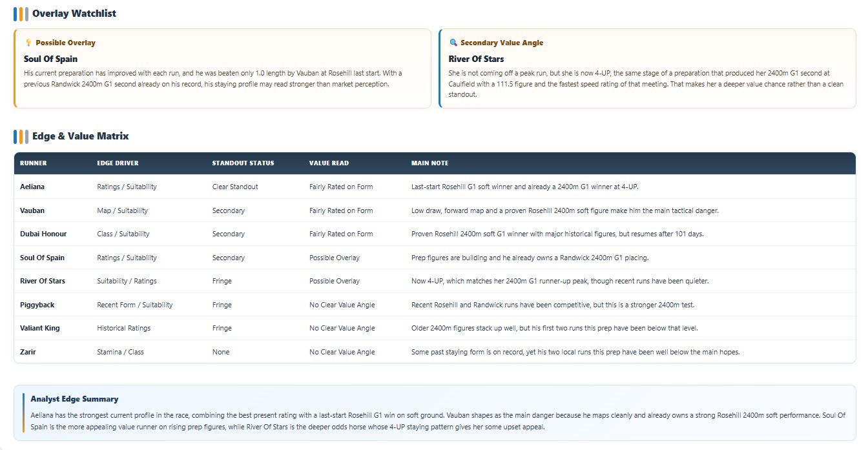Open the Soul Of Spain heading in the overlay card
Screen dimensions: 868x450
point(50,59)
